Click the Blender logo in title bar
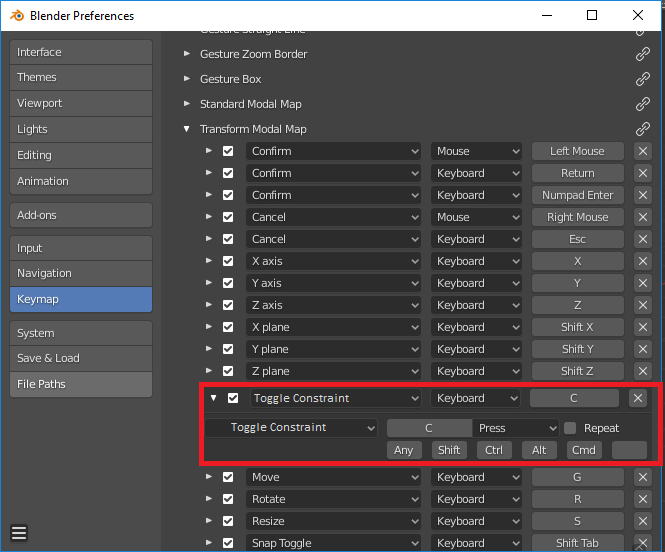 (x=17, y=16)
